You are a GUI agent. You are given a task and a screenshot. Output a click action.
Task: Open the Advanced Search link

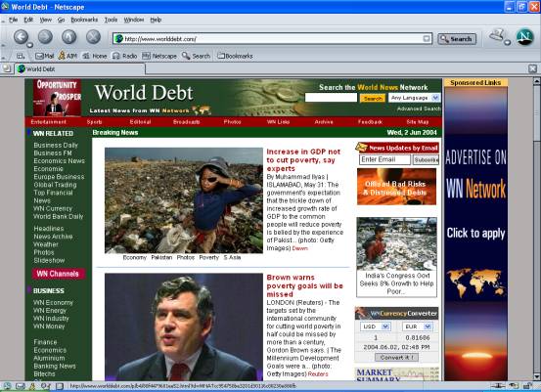(x=419, y=109)
